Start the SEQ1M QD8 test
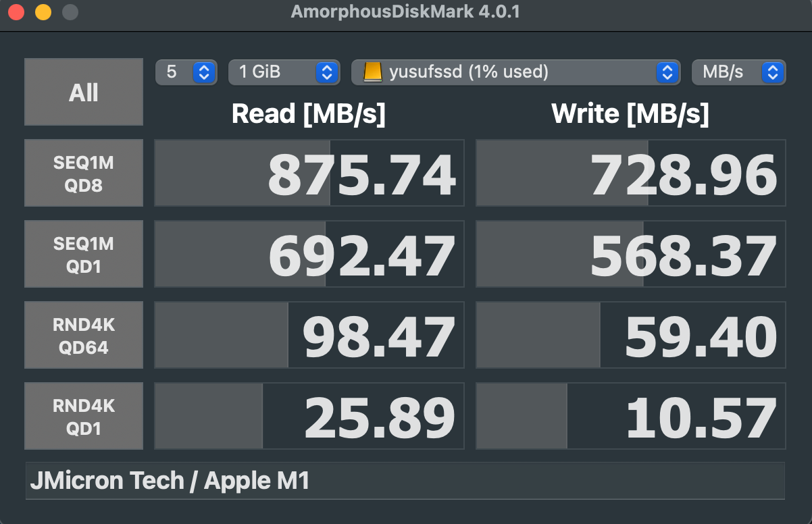The height and width of the screenshot is (524, 812). tap(84, 173)
